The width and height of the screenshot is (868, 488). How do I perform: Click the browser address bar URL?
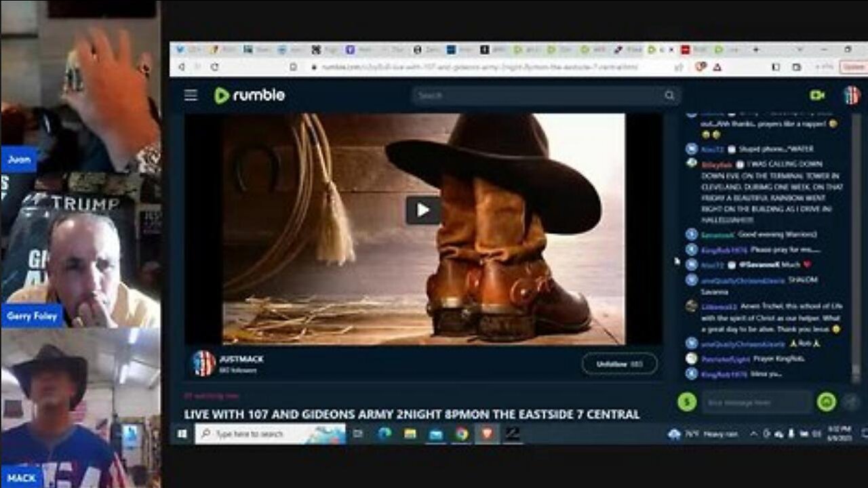click(x=479, y=68)
